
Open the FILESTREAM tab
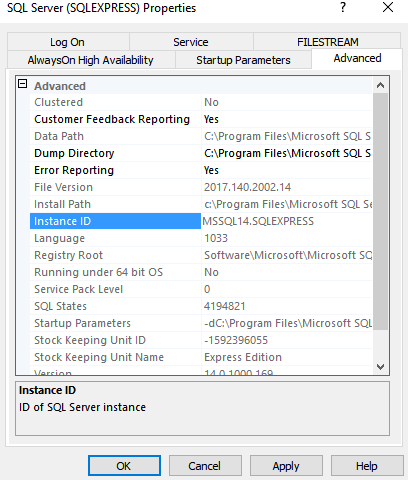coord(327,42)
